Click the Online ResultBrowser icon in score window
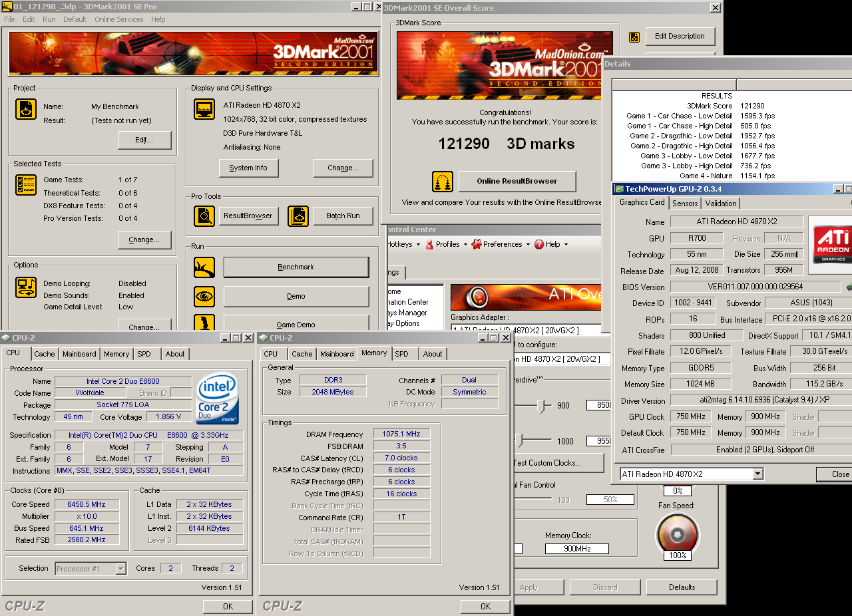852x616 pixels. [x=443, y=181]
